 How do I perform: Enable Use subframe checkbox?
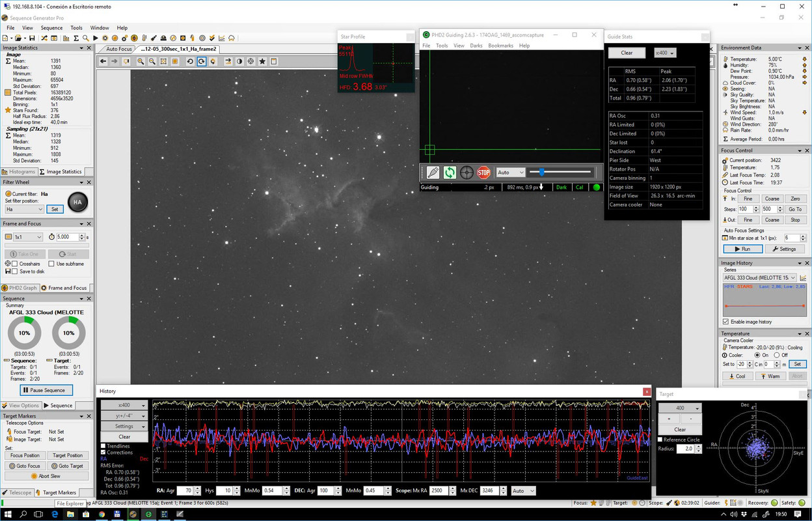(x=51, y=264)
